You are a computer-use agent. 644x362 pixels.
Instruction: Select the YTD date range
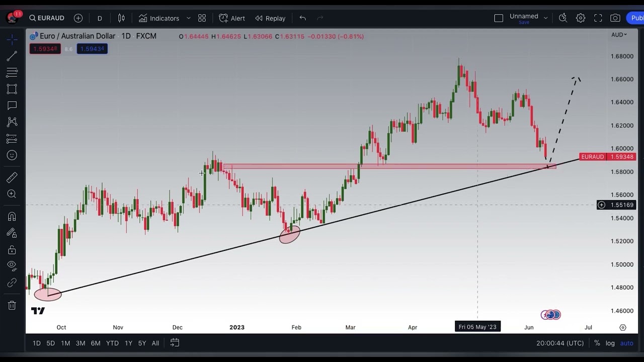[x=112, y=343]
